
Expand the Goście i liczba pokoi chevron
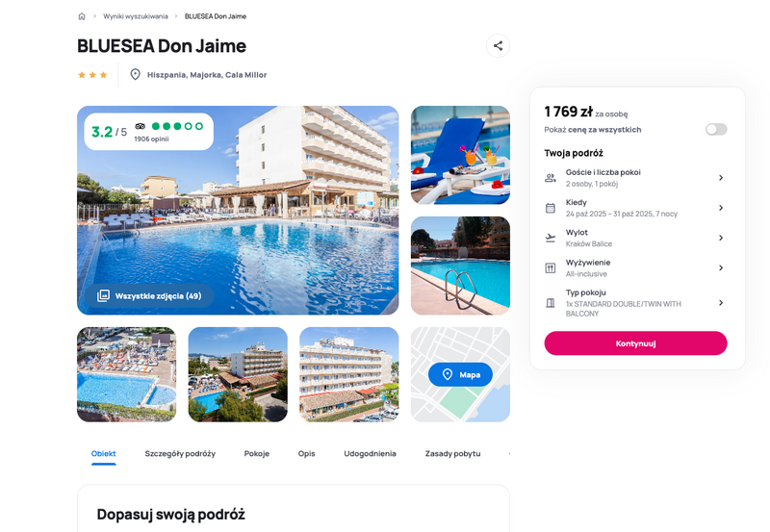tap(721, 178)
